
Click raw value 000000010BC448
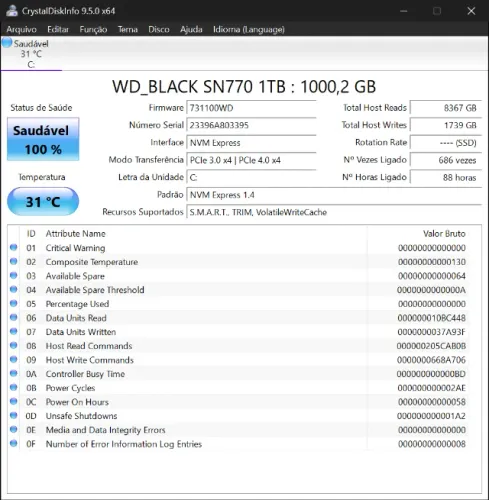[x=432, y=318]
